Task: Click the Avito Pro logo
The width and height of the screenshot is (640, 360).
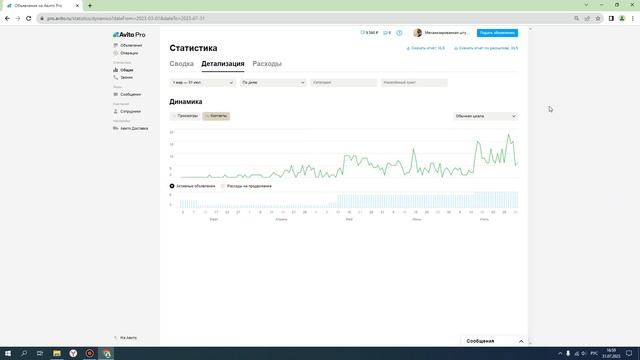Action: click(x=129, y=35)
